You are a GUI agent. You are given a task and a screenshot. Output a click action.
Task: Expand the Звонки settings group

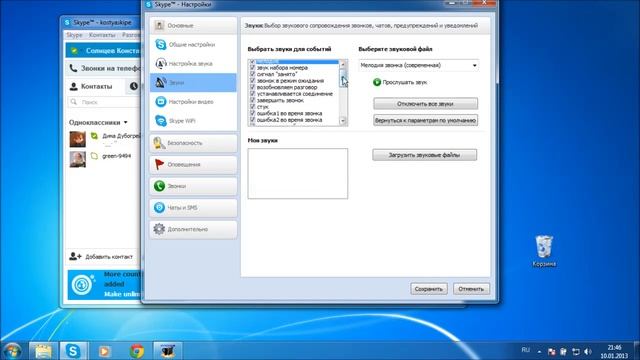[193, 186]
